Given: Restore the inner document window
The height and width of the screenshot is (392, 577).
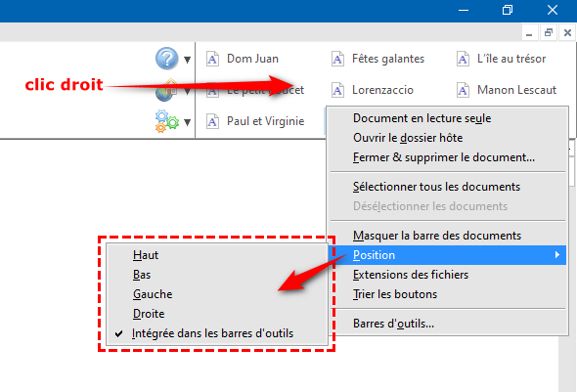Looking at the screenshot, I should 549,33.
